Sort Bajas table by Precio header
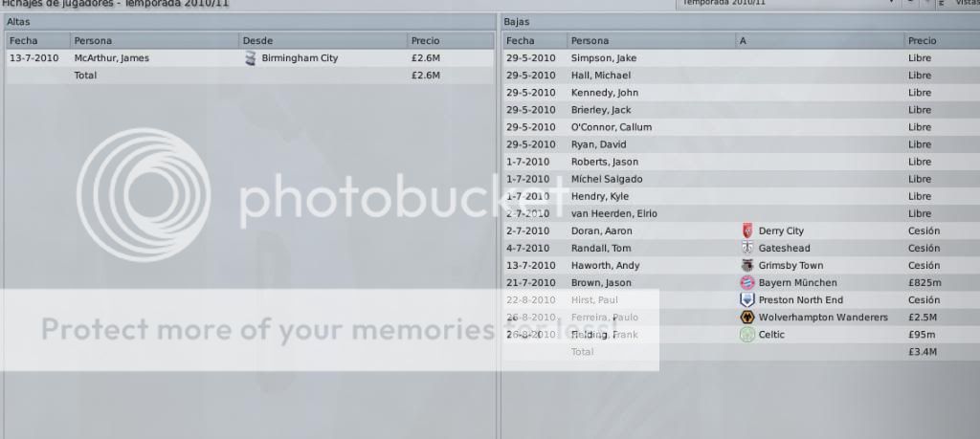Viewport: 980px width, 439px height. 942,40
